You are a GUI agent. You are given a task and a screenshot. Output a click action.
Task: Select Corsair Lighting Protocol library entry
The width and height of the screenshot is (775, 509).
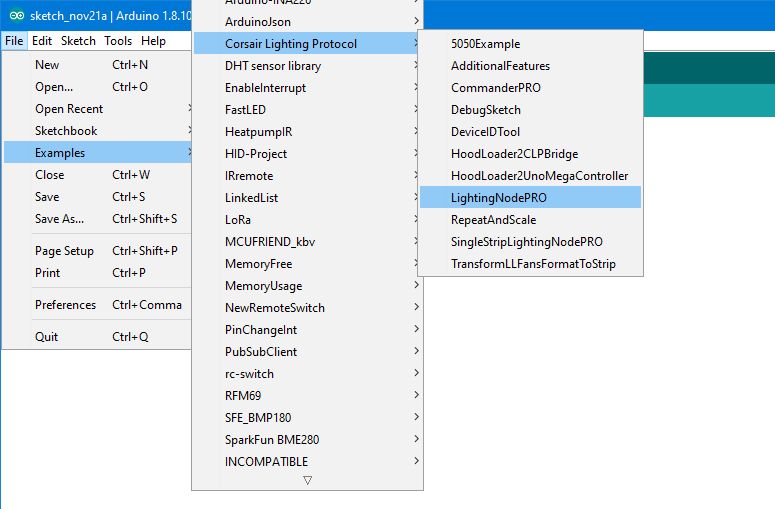click(307, 43)
